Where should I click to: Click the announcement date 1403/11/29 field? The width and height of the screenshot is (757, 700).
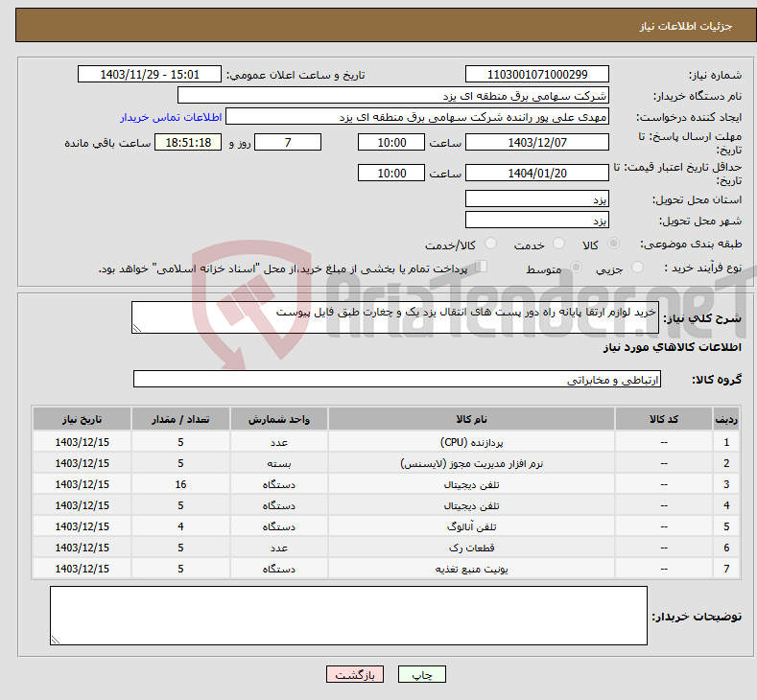point(149,74)
